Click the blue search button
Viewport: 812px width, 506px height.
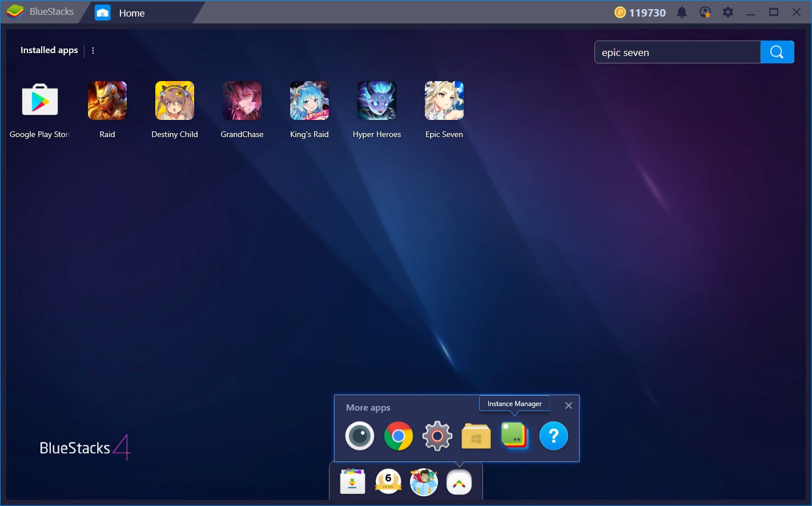[777, 52]
